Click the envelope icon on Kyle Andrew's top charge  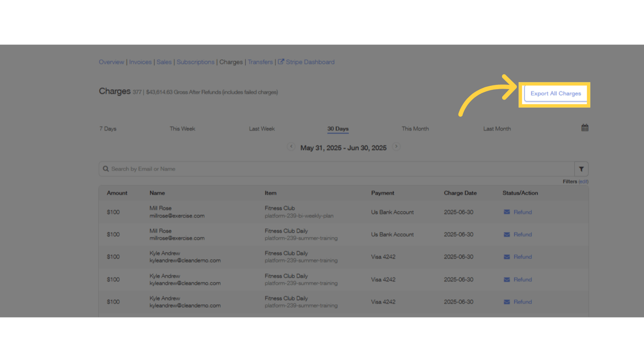click(x=506, y=256)
